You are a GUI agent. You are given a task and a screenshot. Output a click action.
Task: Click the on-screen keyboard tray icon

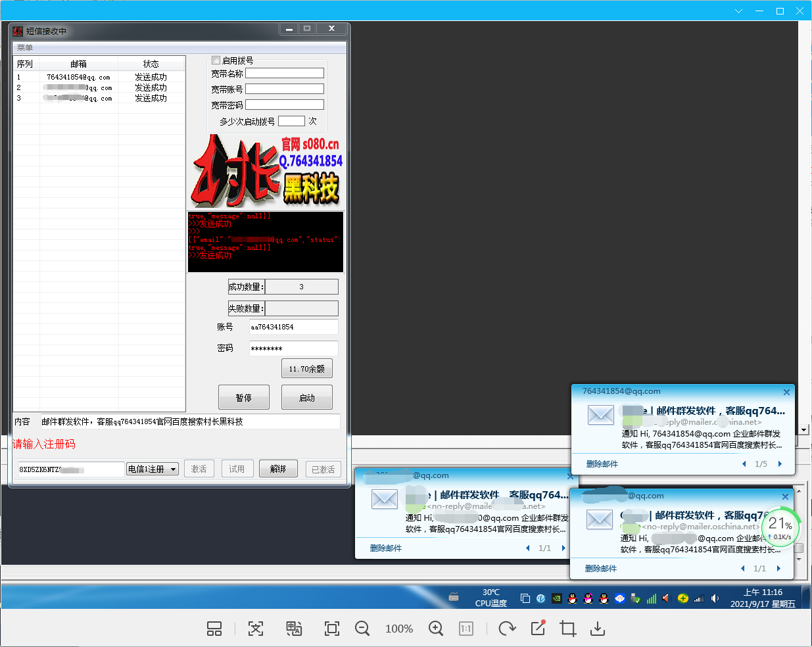(454, 597)
